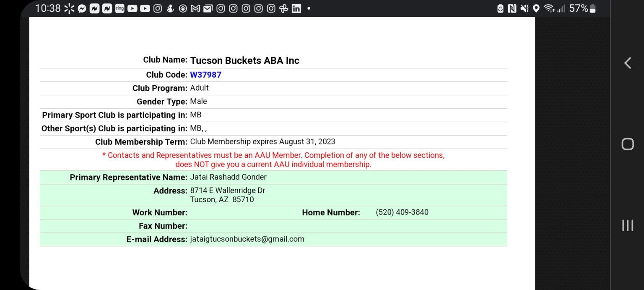Tap the membership expires August 31, 2023 text
This screenshot has height=290, width=644.
point(263,142)
